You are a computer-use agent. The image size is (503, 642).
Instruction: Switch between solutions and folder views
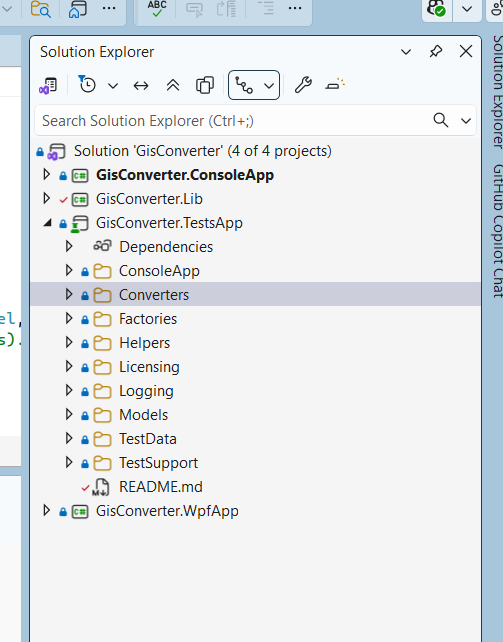click(x=48, y=86)
